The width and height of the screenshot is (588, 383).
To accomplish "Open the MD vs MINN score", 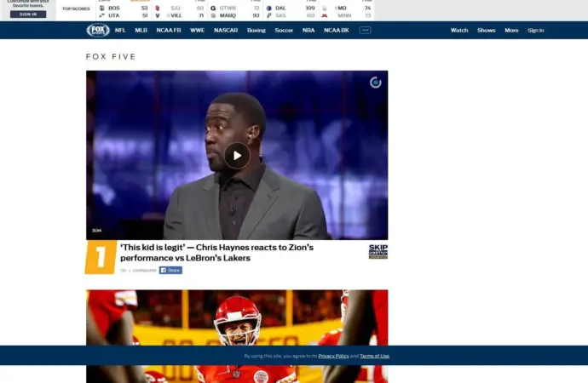I will point(347,12).
